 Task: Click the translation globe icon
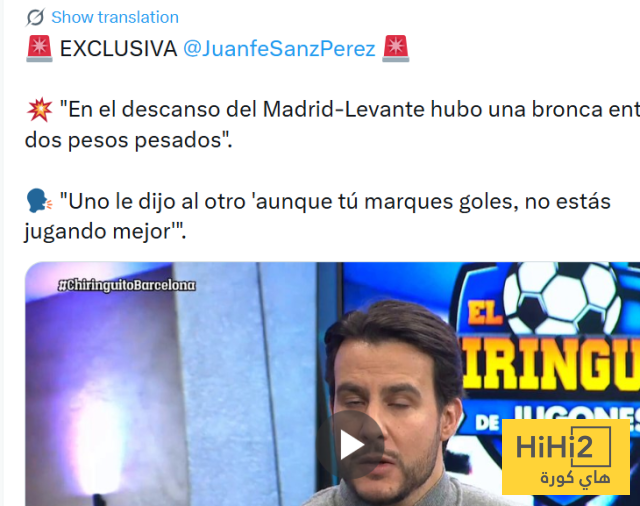click(35, 18)
